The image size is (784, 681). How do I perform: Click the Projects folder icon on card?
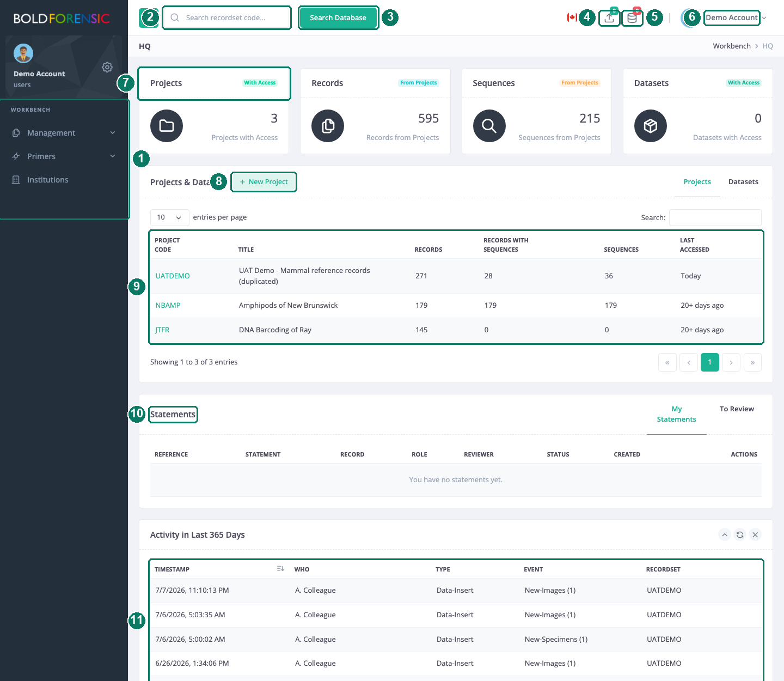167,126
